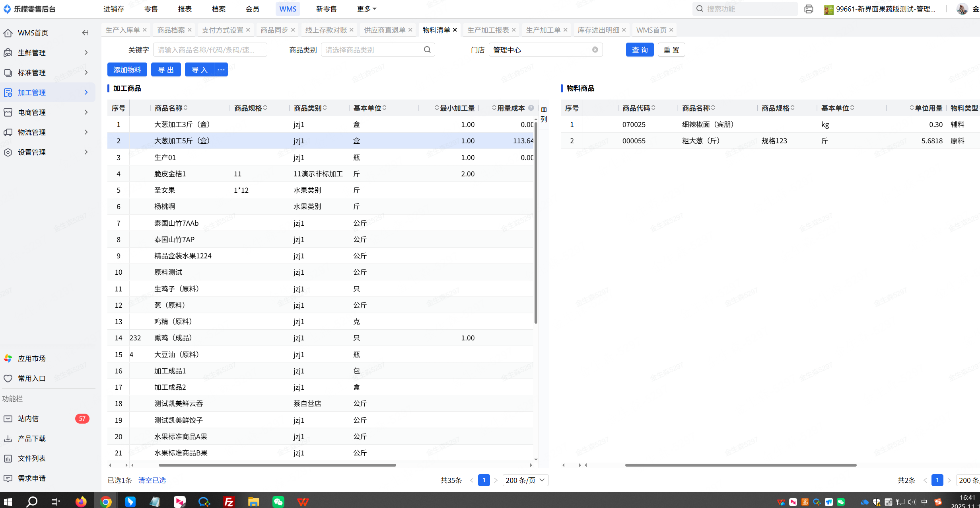The width and height of the screenshot is (980, 508).
Task: Open the column settings 列 icon
Action: point(544,113)
